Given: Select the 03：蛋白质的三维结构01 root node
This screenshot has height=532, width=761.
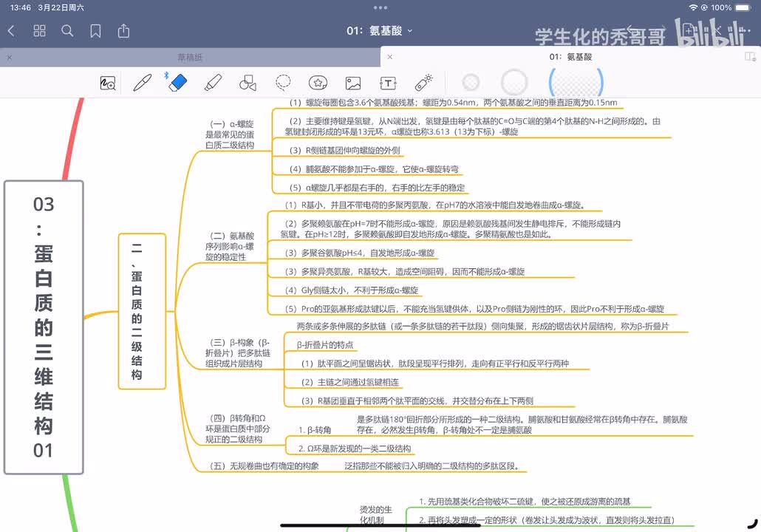Looking at the screenshot, I should [x=44, y=327].
